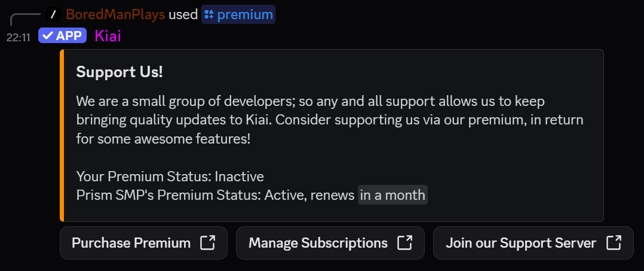The height and width of the screenshot is (271, 644).
Task: Open the premium command mention
Action: (x=244, y=14)
